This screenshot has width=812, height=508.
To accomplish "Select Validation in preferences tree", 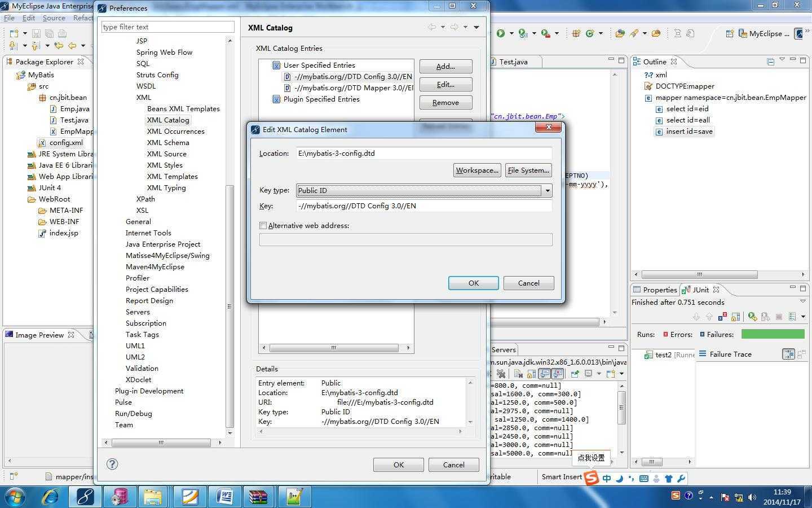I will [142, 368].
